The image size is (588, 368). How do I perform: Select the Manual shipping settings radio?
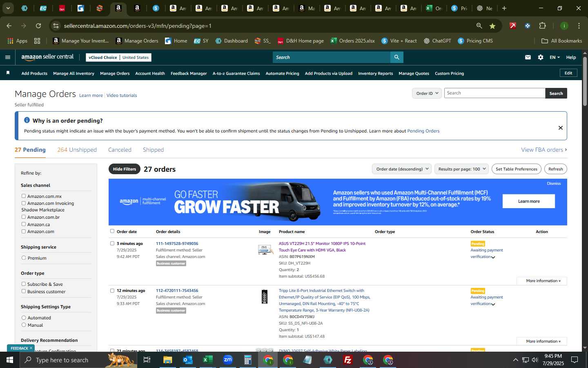(24, 325)
